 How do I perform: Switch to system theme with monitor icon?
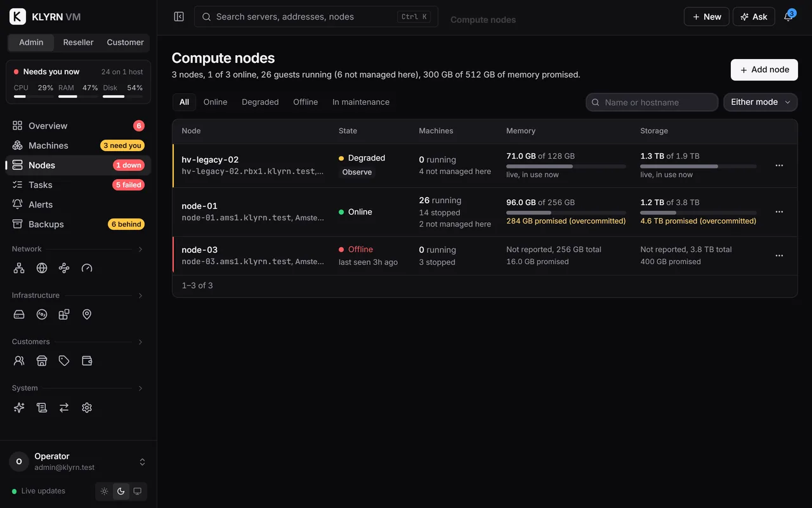pos(137,491)
